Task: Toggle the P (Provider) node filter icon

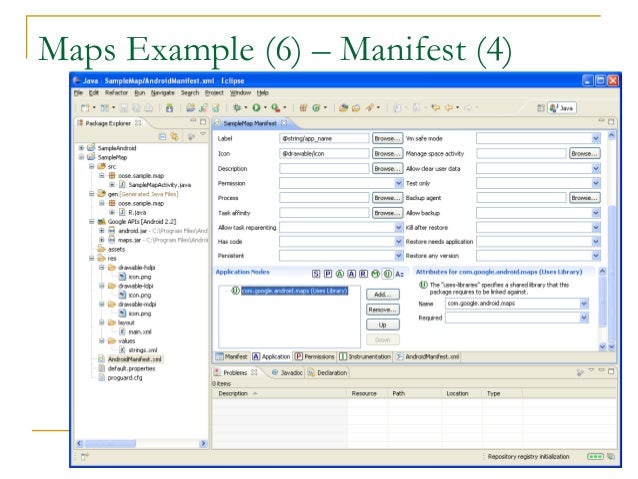Action: 328,274
